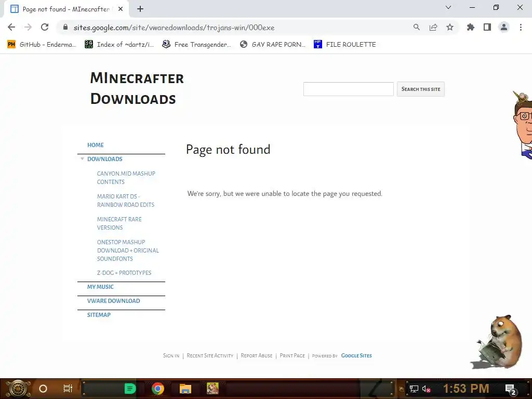Screen dimensions: 532x399
Task: Reload the current page
Action: (45, 27)
